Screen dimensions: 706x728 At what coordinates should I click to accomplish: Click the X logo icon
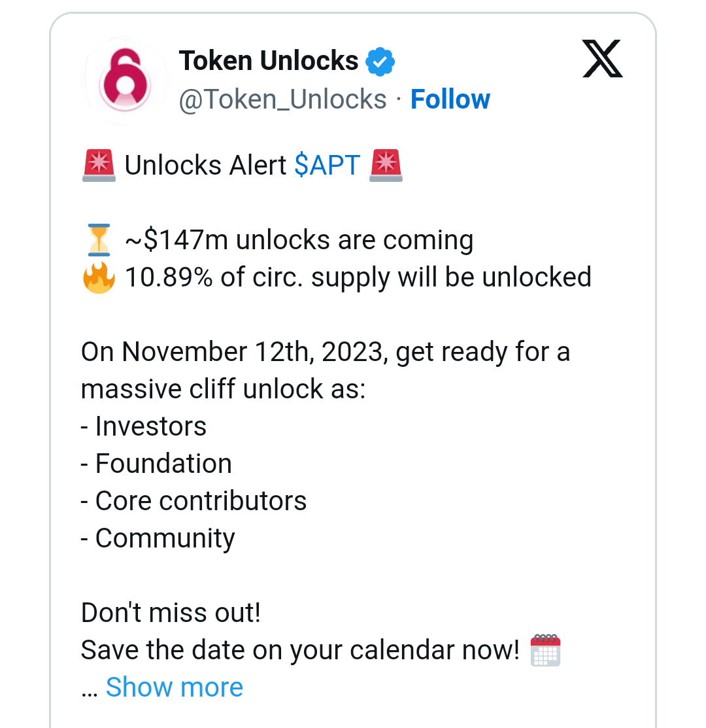click(x=601, y=58)
